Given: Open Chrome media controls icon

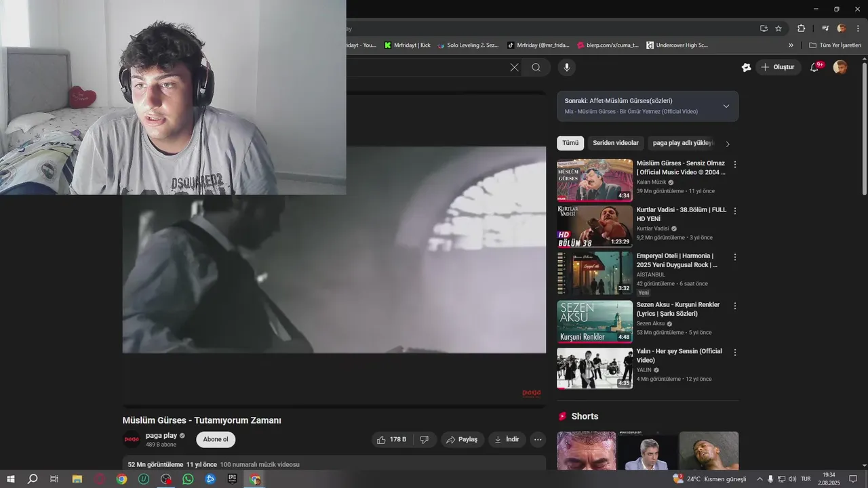Looking at the screenshot, I should pos(825,28).
